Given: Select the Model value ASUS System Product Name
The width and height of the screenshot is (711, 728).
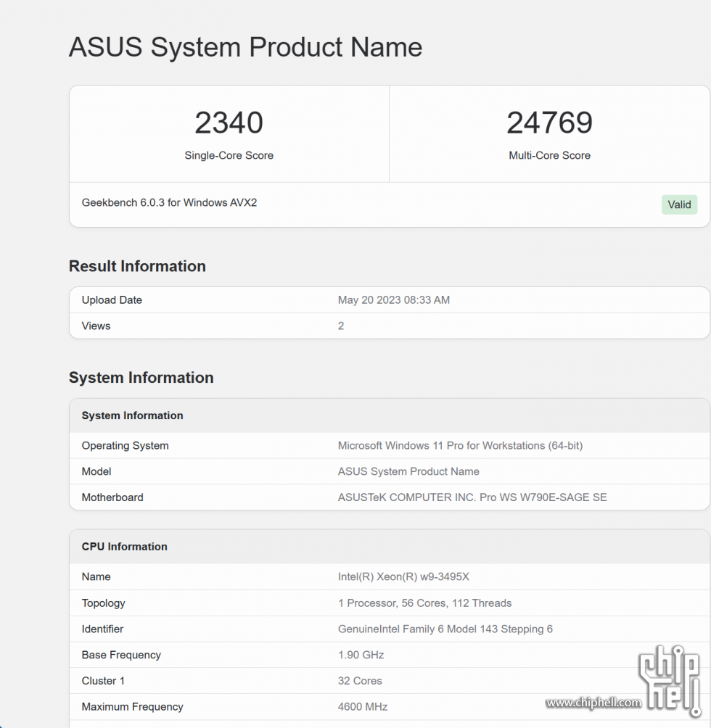Looking at the screenshot, I should [408, 472].
